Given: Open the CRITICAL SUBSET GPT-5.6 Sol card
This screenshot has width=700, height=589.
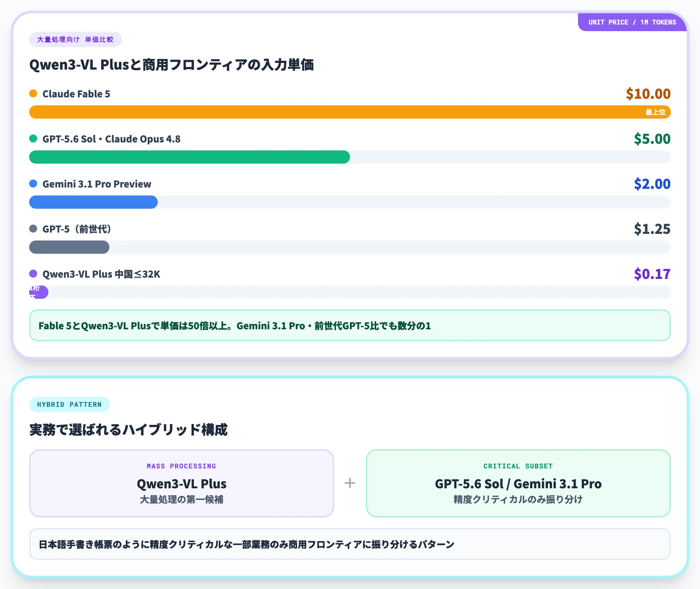Looking at the screenshot, I should pyautogui.click(x=518, y=483).
